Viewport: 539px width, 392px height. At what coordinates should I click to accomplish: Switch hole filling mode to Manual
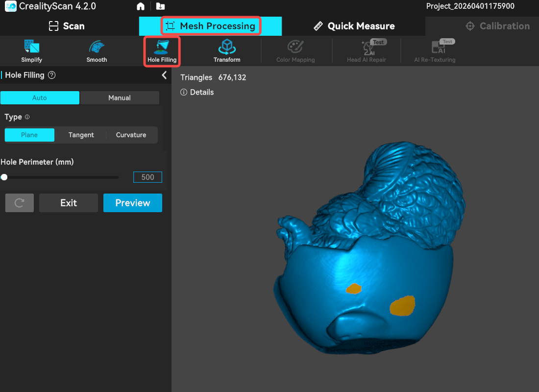(x=120, y=98)
